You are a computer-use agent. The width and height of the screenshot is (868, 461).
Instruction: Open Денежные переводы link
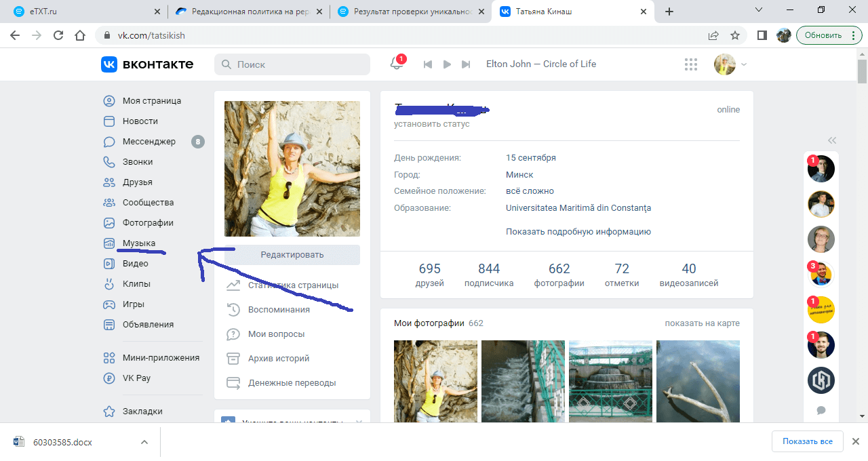click(x=292, y=382)
